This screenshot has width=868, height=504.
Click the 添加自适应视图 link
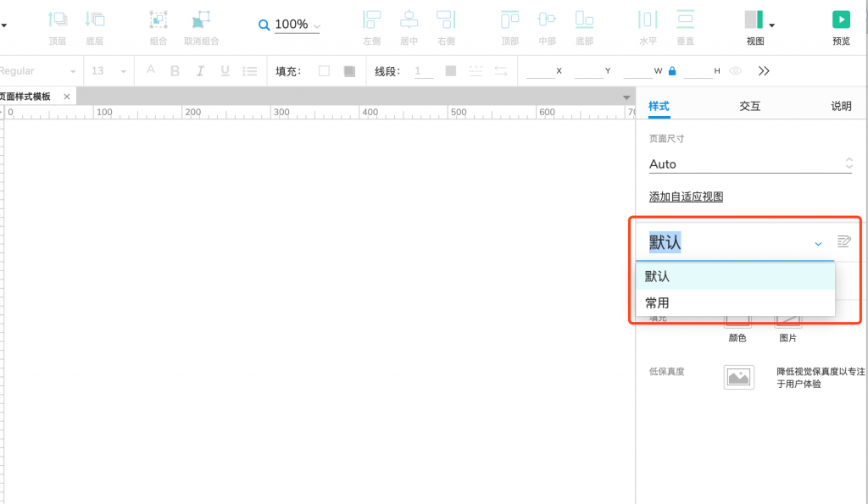pyautogui.click(x=686, y=197)
